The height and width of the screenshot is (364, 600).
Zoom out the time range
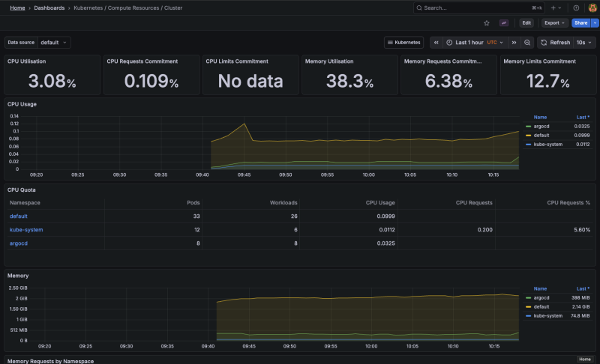pyautogui.click(x=528, y=43)
